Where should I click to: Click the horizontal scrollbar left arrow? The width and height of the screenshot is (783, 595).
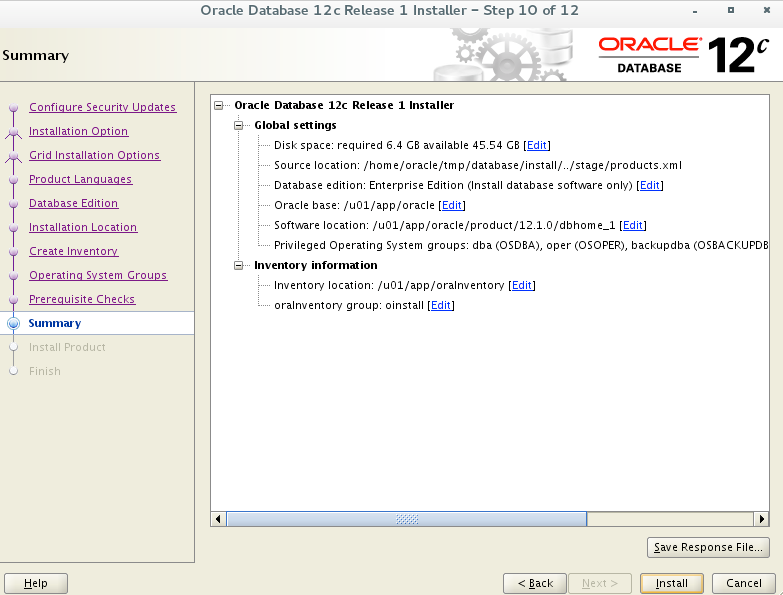pyautogui.click(x=218, y=519)
